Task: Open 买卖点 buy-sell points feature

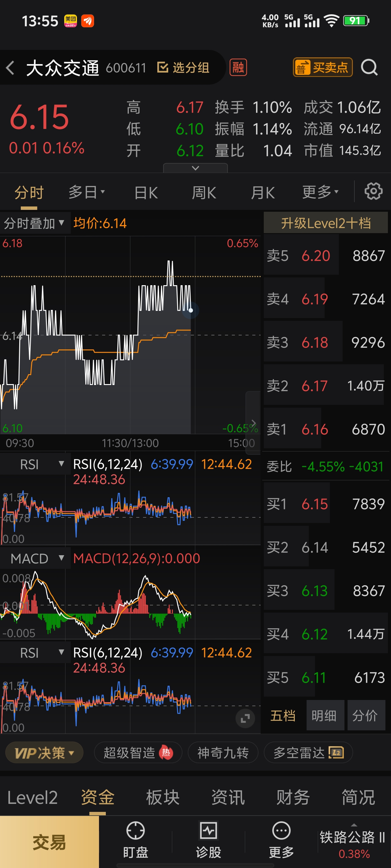Action: point(323,67)
